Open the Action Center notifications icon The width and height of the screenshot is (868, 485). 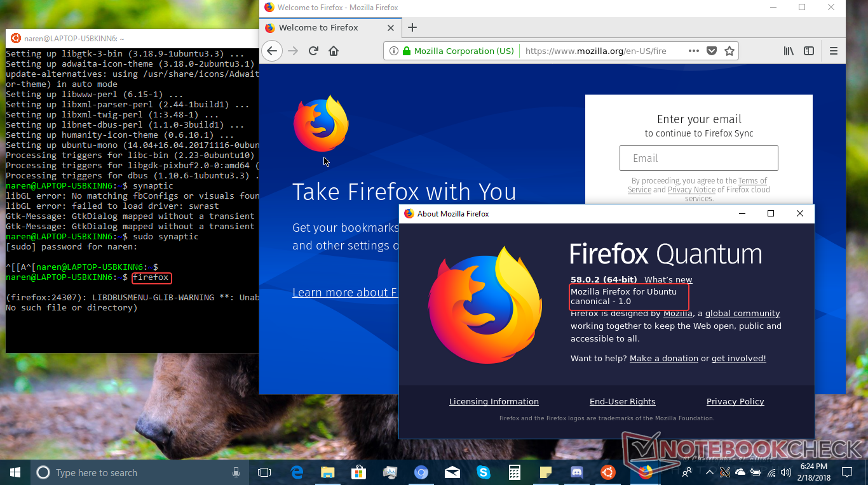point(846,472)
